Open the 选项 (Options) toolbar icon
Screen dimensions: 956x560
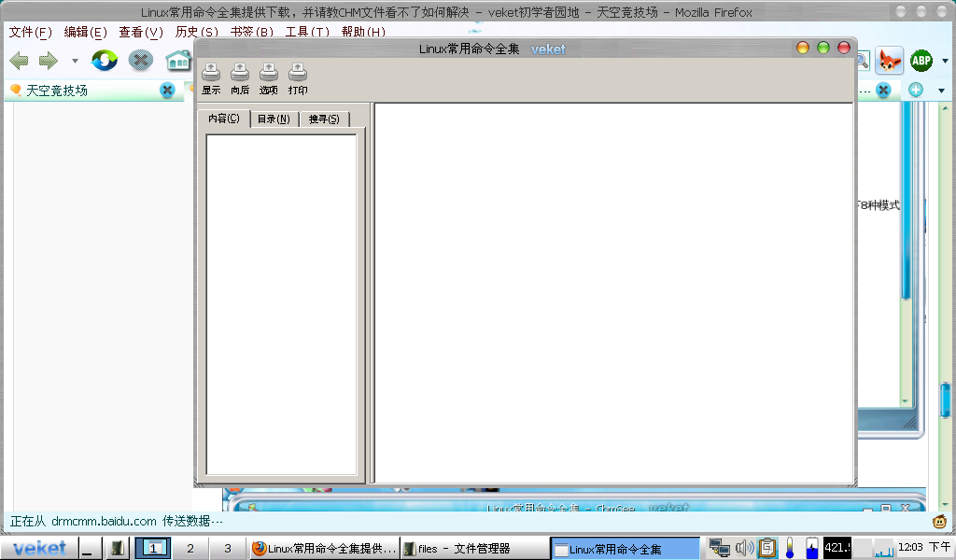pos(268,78)
